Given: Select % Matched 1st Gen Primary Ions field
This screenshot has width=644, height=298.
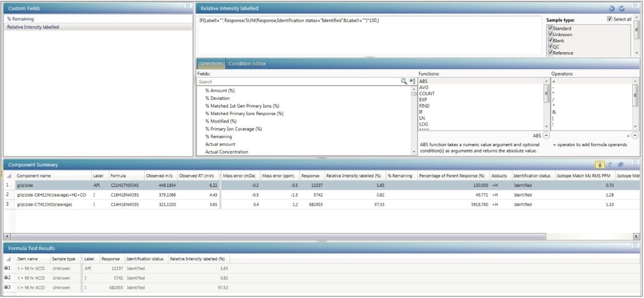Looking at the screenshot, I should coord(242,106).
